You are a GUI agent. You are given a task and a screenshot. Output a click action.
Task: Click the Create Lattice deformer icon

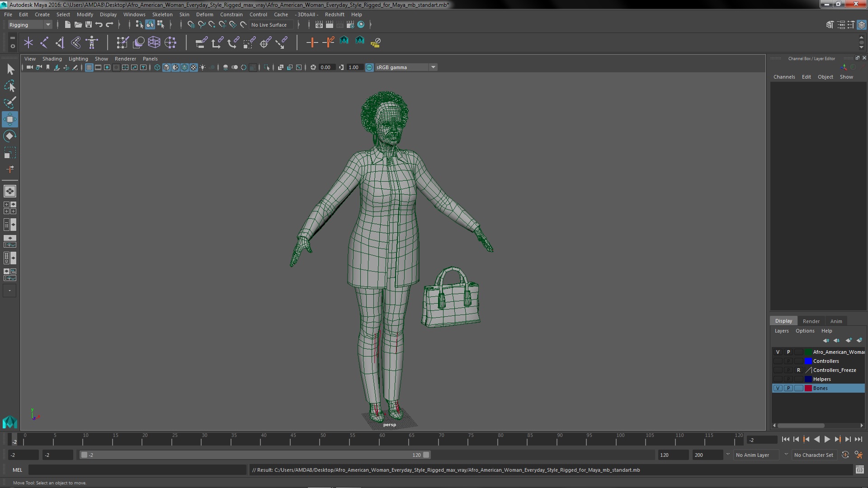[x=154, y=42]
